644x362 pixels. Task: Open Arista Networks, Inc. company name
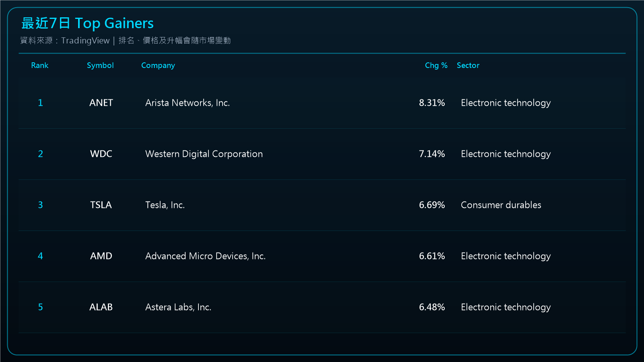coord(188,103)
